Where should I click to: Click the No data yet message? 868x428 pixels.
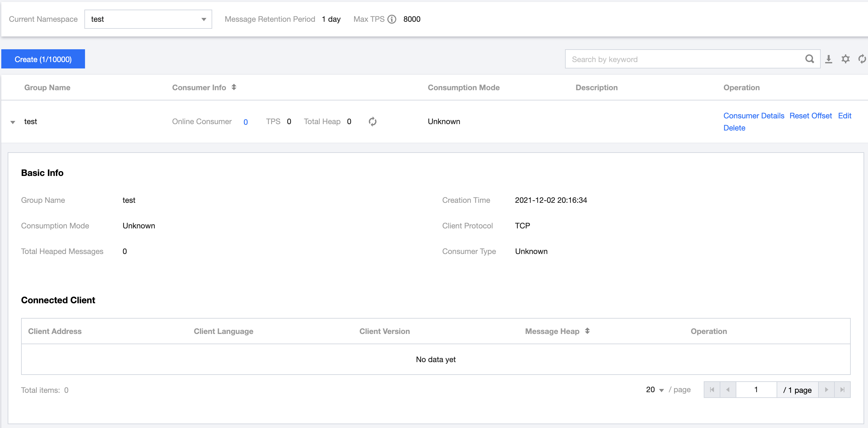pos(436,360)
